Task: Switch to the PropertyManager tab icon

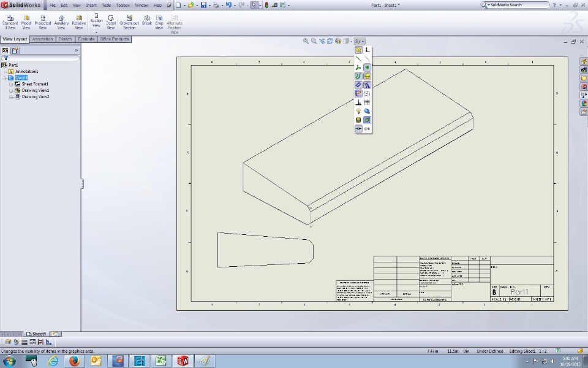Action: coord(15,50)
